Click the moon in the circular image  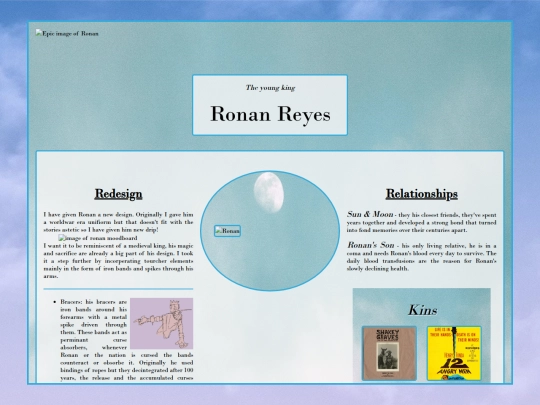click(269, 192)
